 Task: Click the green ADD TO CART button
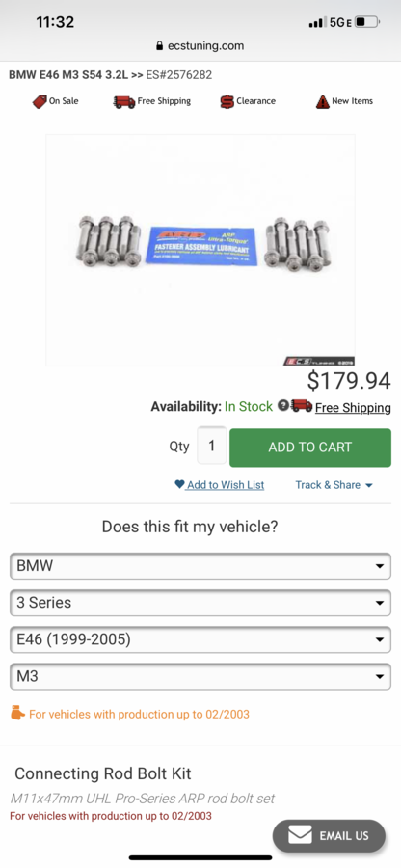coord(310,448)
